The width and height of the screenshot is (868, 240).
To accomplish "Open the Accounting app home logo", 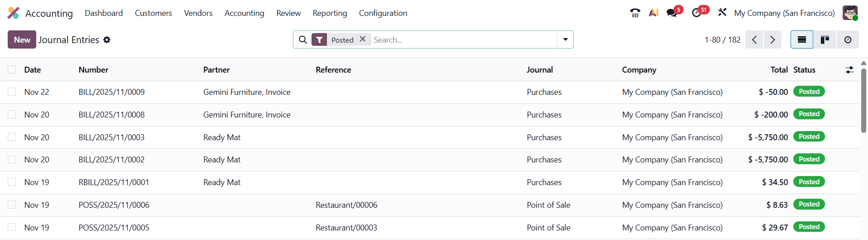I will pyautogui.click(x=14, y=13).
